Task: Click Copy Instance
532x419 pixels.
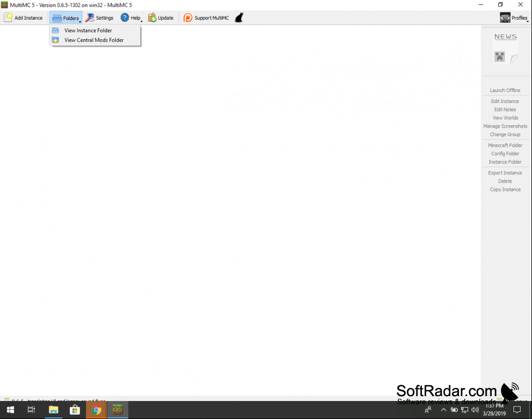Action: click(505, 189)
